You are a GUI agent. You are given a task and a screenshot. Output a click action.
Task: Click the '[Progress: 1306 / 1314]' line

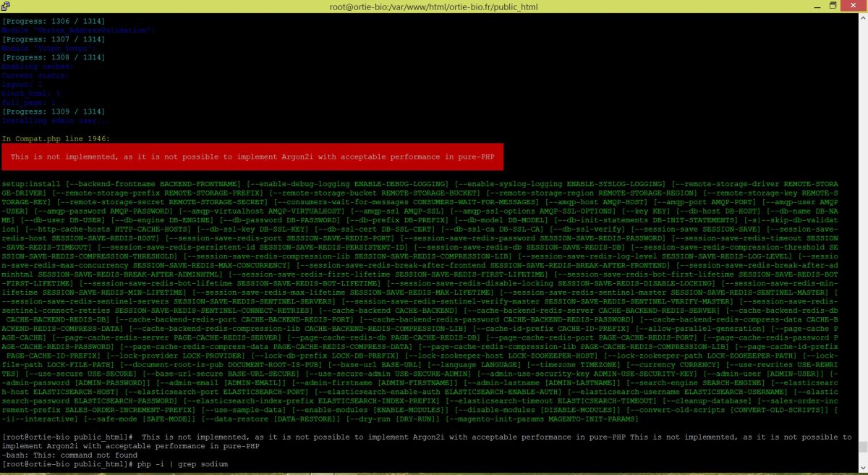click(x=54, y=22)
